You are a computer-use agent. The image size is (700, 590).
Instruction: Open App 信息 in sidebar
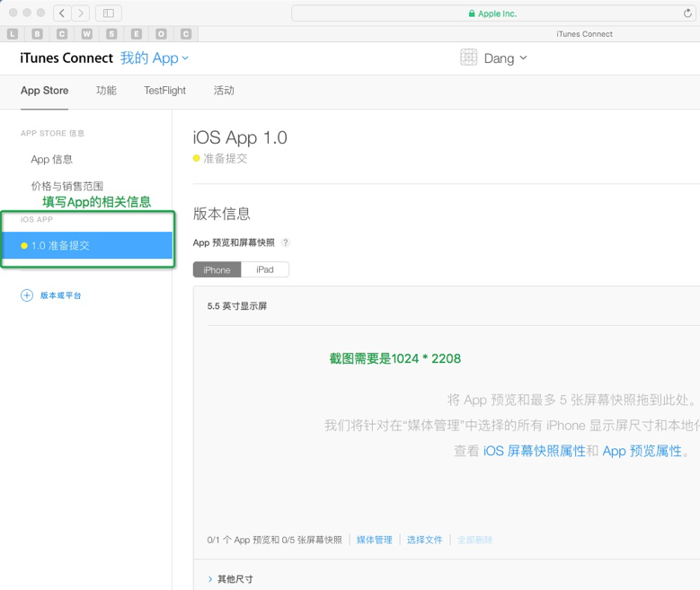click(52, 159)
